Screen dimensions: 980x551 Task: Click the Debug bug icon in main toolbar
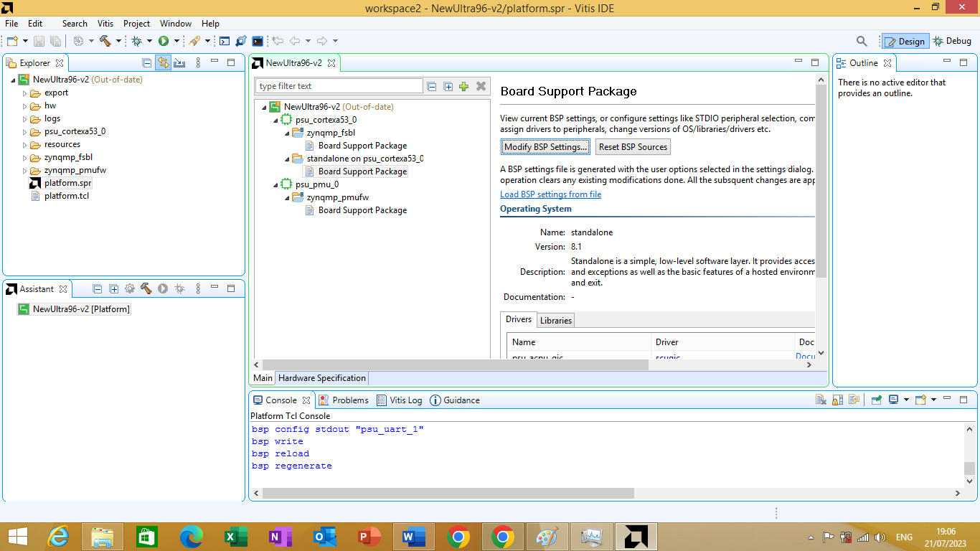pyautogui.click(x=136, y=42)
